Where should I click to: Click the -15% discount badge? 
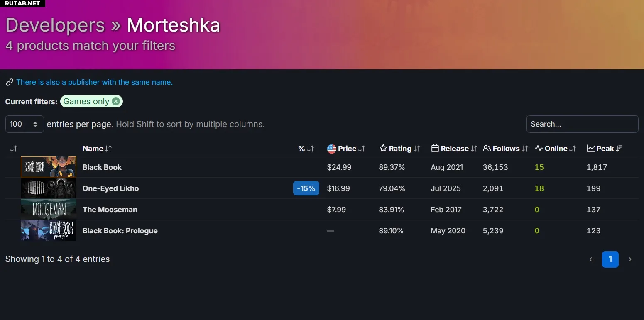click(x=306, y=188)
